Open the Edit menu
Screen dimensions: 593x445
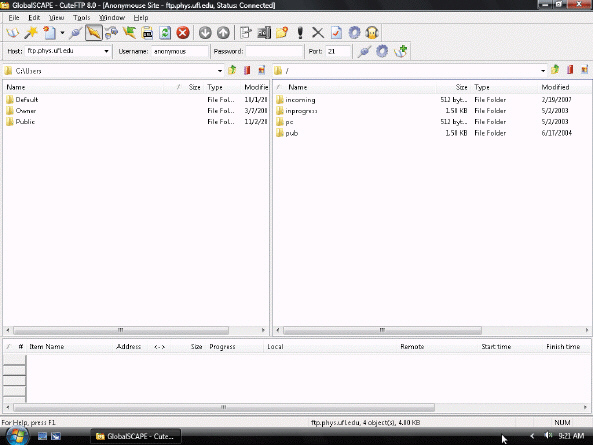pos(34,18)
